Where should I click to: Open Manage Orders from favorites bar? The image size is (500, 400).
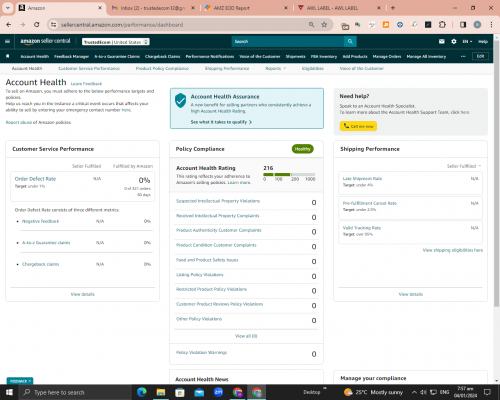point(387,56)
